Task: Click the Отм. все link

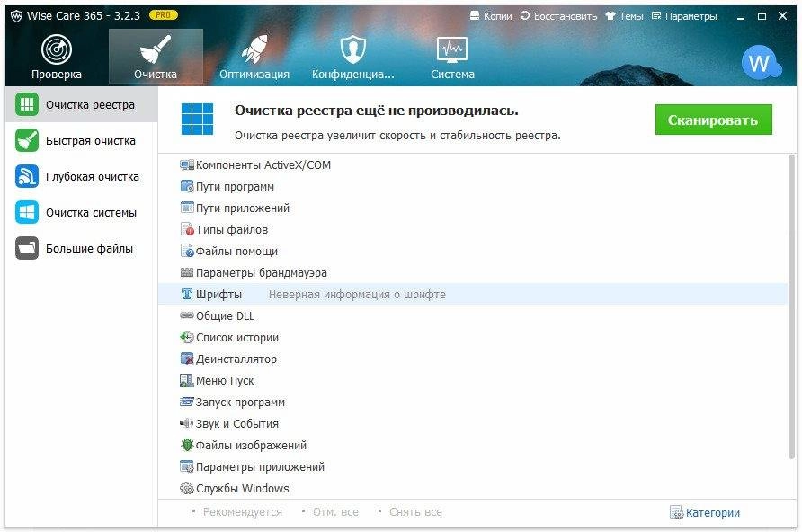Action: pyautogui.click(x=335, y=511)
